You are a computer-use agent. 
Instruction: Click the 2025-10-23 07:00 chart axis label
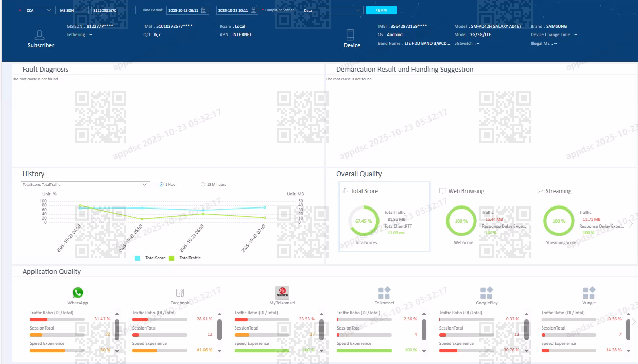coord(254,238)
